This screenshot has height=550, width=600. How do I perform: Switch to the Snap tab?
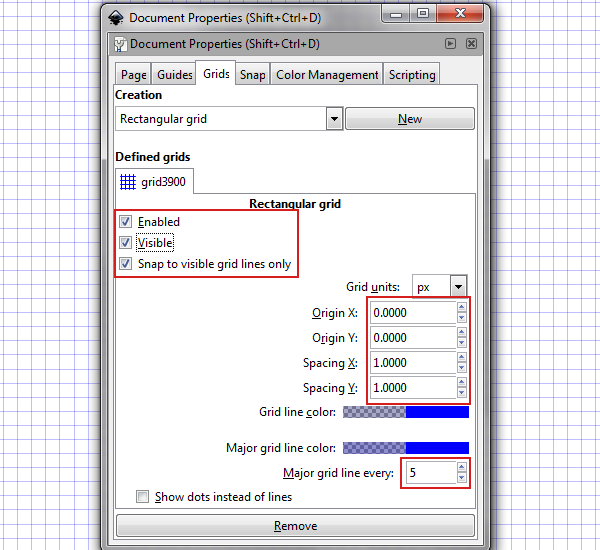(x=253, y=75)
